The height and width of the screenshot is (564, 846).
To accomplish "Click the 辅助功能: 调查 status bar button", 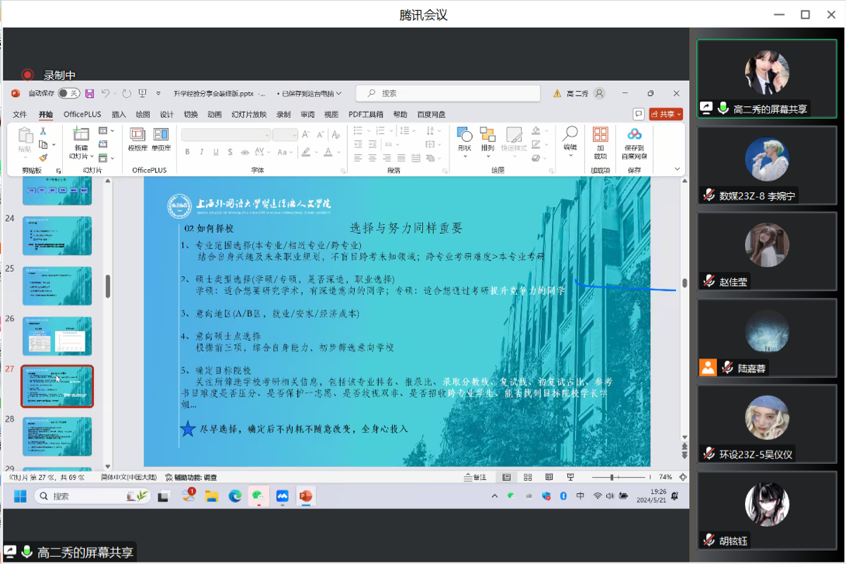I will tap(191, 478).
